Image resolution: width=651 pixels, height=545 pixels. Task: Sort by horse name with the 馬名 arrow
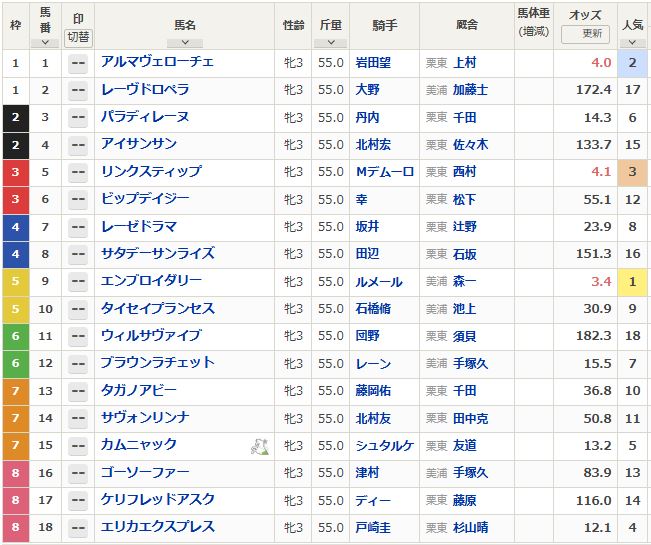pos(185,43)
